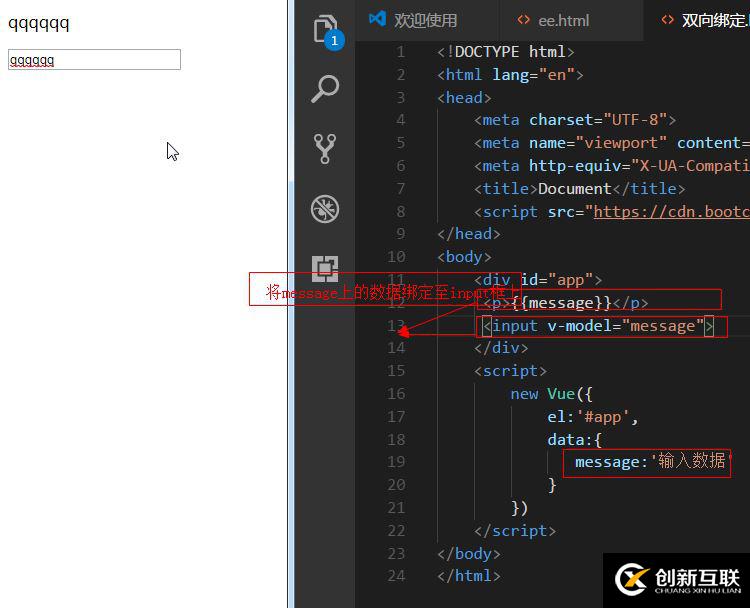
Task: Click the meta http-equiv line
Action: click(x=612, y=166)
